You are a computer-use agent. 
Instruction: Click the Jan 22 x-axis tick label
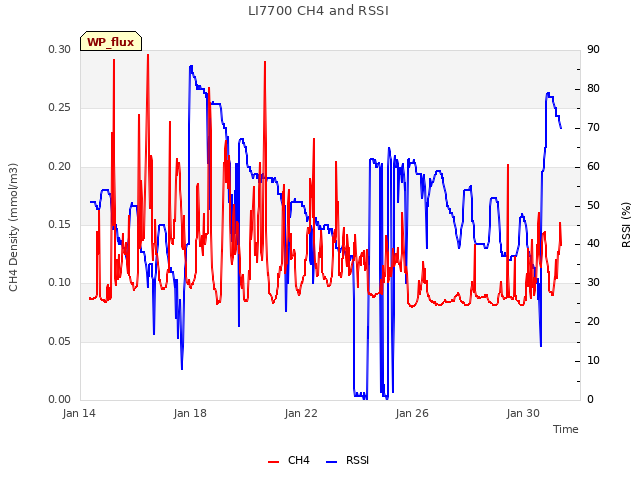tap(301, 413)
